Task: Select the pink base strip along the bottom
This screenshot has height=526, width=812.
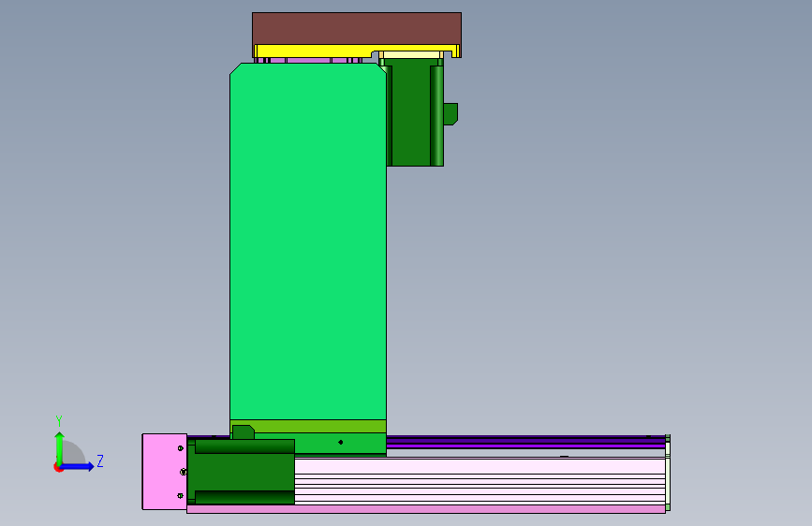Action: (426, 509)
